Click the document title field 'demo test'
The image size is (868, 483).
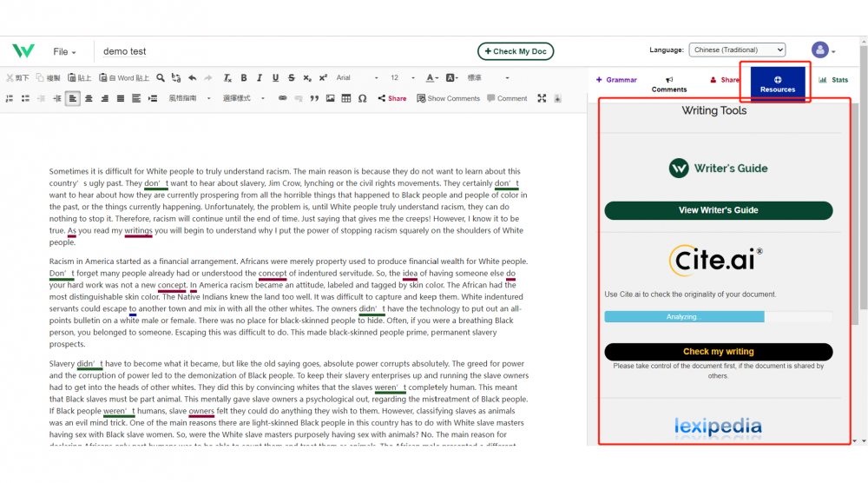pos(125,52)
